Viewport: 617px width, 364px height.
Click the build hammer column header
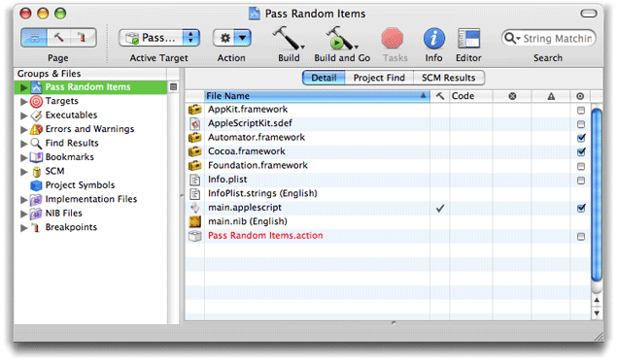[440, 96]
